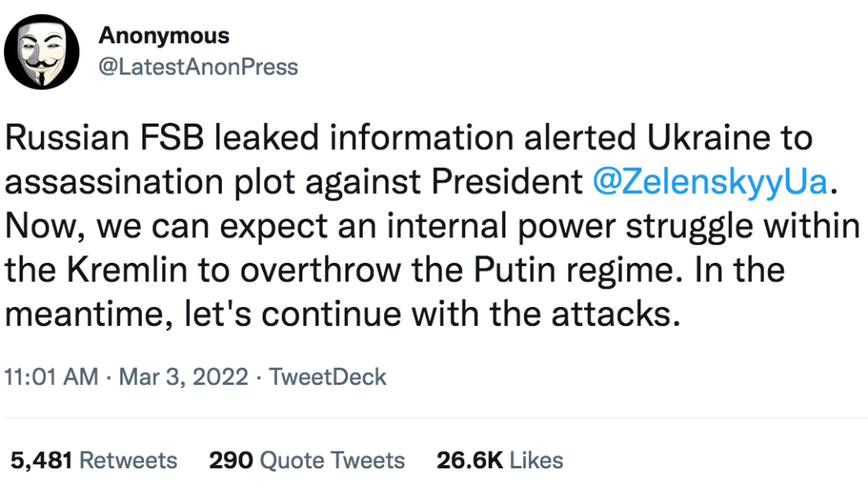
Task: Follow the @ZelenskyyUa mention link
Action: coord(710,182)
